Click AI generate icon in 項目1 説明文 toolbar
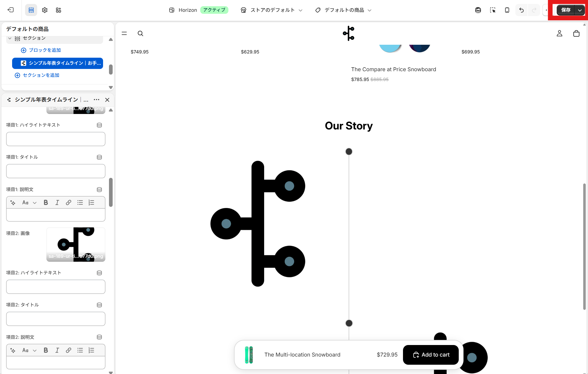588x374 pixels. pos(13,203)
